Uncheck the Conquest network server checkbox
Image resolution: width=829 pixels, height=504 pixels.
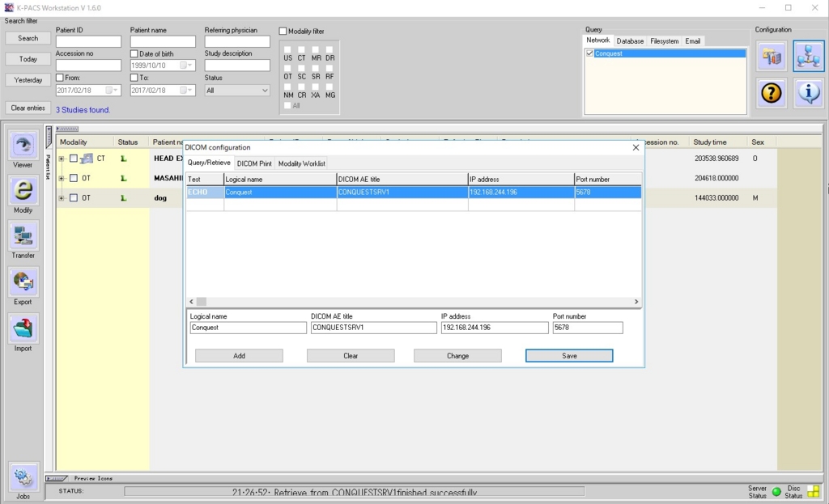(589, 53)
